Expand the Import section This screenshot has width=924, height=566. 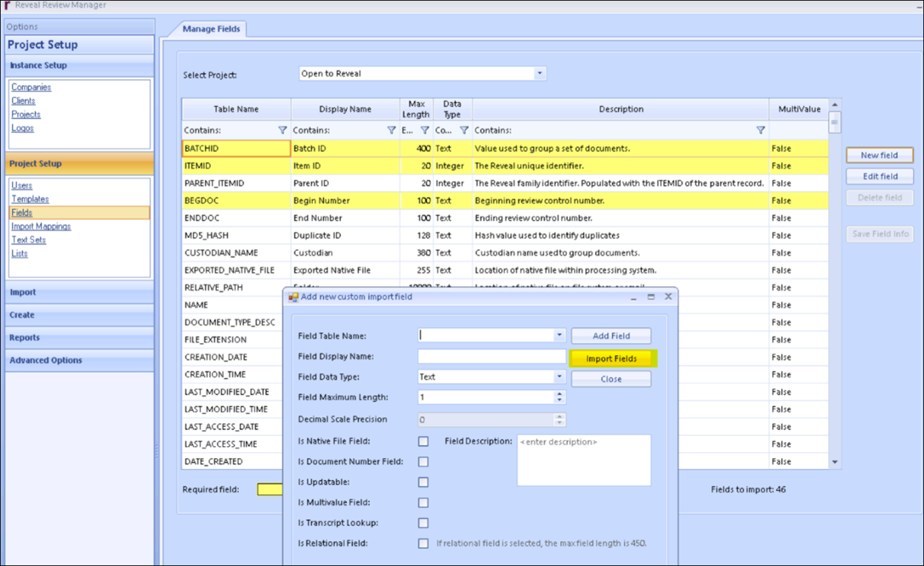(80, 292)
